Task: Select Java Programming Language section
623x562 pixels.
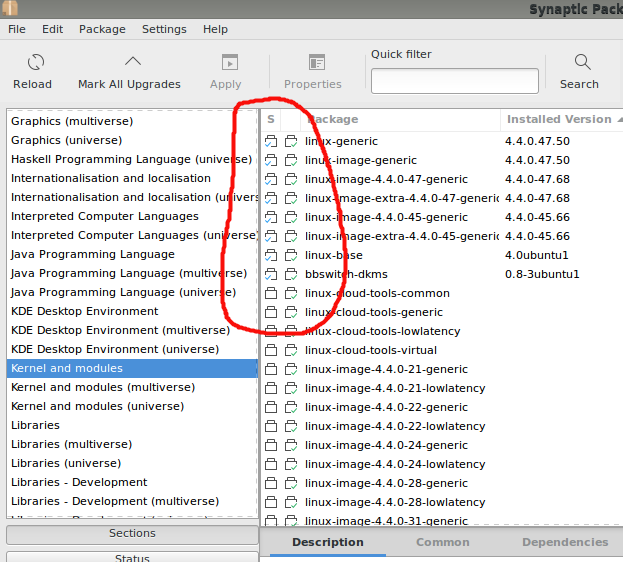Action: click(132, 254)
